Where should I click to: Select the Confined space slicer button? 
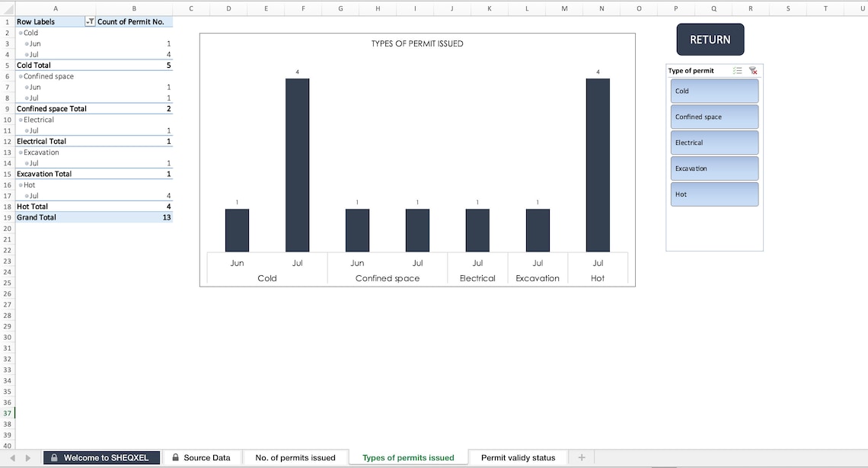tap(714, 117)
